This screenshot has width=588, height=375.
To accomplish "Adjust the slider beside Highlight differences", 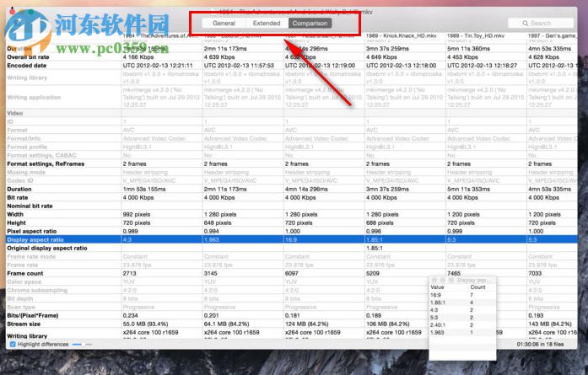I will tap(82, 344).
